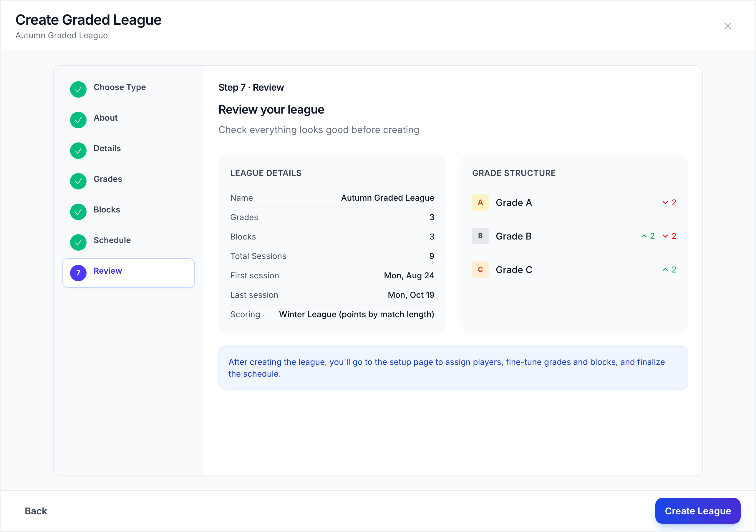Click the Grade C label
Image resolution: width=756 pixels, height=532 pixels.
514,270
